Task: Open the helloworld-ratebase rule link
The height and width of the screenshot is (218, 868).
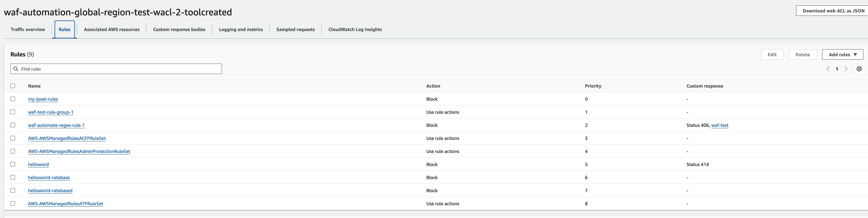Action: pos(49,177)
